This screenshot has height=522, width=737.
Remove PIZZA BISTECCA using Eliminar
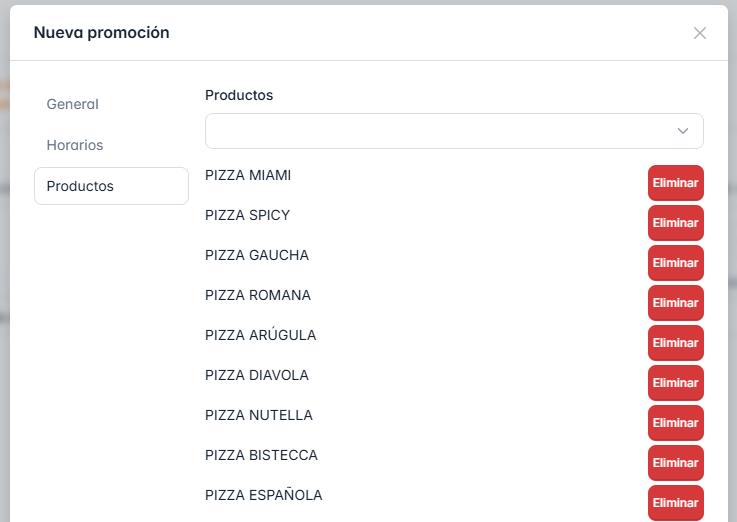pyautogui.click(x=675, y=463)
